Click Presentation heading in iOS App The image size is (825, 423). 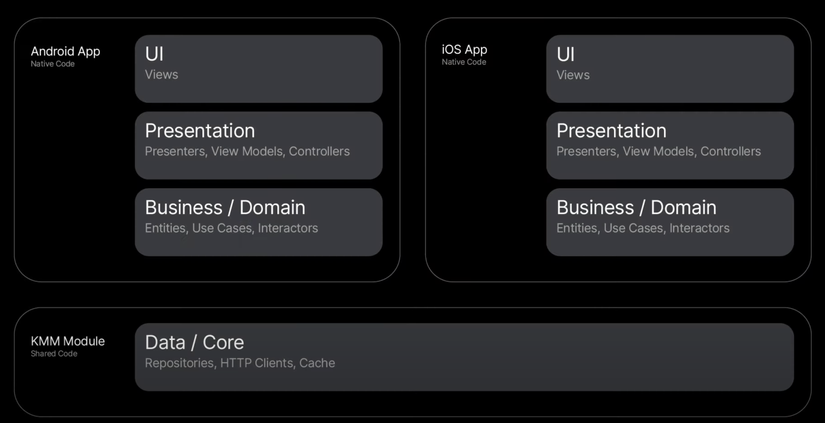(611, 131)
